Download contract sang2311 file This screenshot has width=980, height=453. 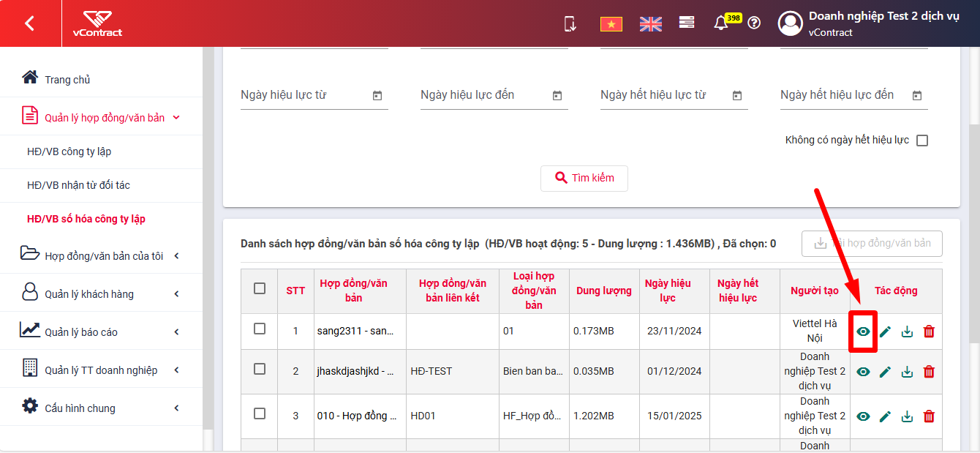click(908, 332)
